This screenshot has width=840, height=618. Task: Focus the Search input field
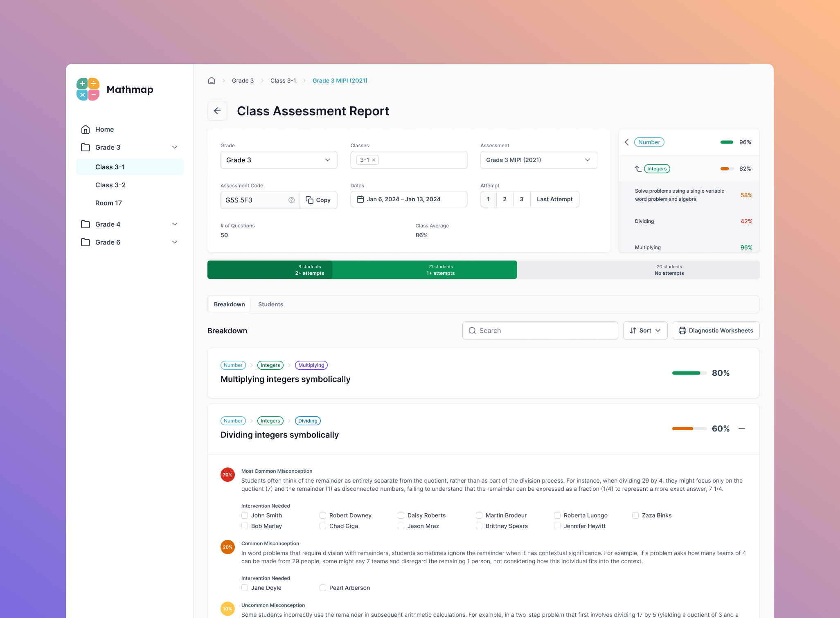(540, 330)
